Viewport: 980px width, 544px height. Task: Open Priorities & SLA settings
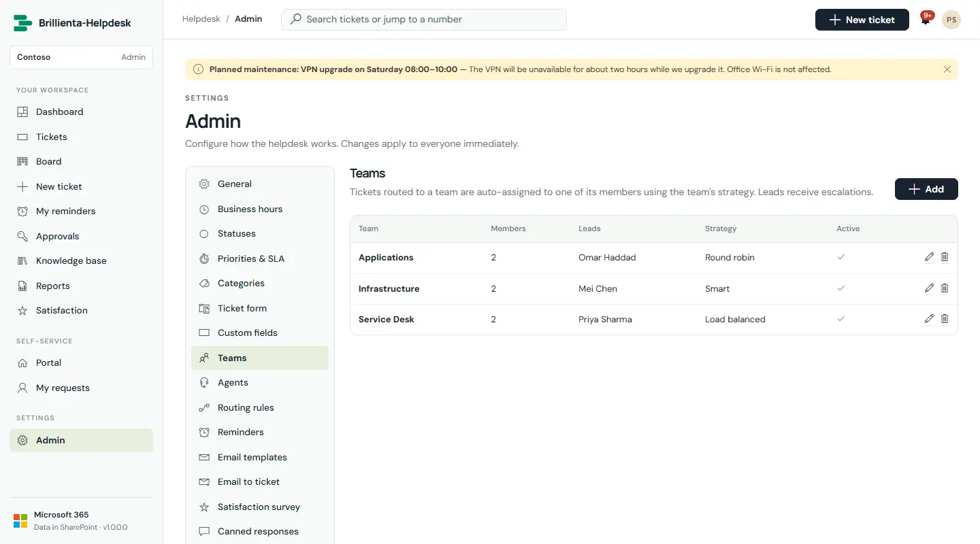coord(260,258)
